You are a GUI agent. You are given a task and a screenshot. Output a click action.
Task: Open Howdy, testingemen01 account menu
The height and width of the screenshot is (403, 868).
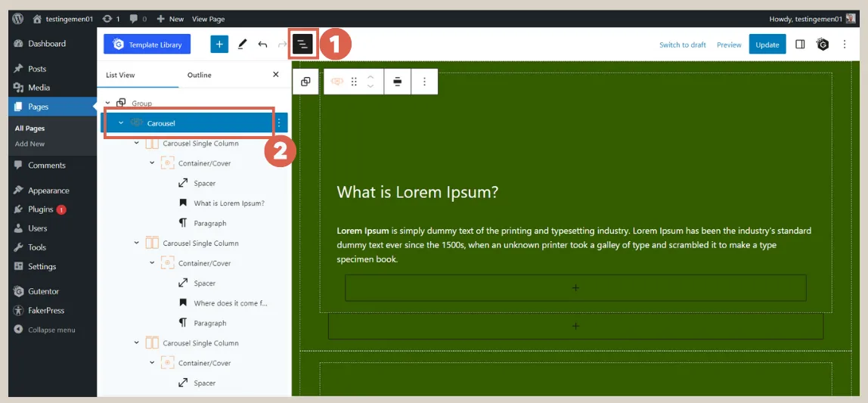pos(812,19)
